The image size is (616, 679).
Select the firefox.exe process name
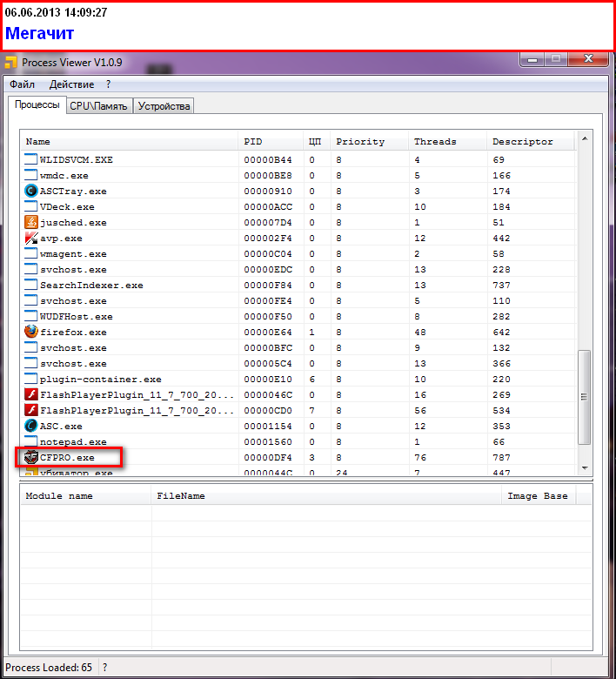click(73, 333)
